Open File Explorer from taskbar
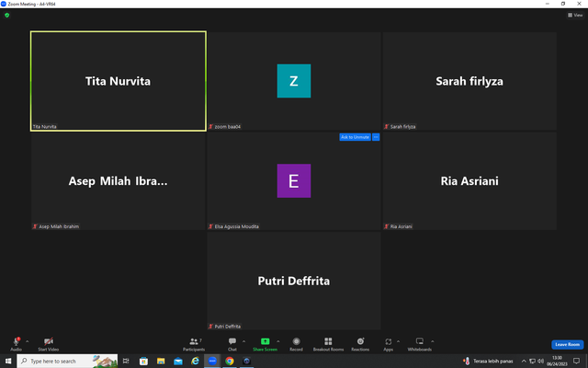588x368 pixels. click(x=161, y=361)
